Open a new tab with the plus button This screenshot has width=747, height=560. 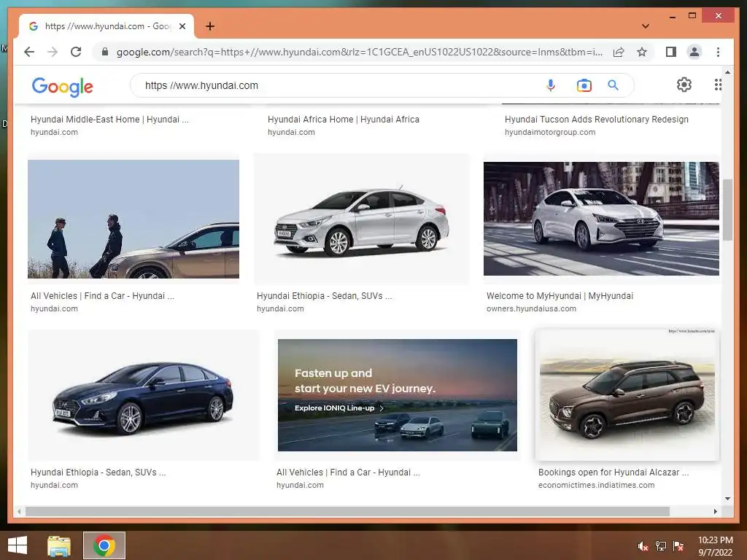(210, 26)
